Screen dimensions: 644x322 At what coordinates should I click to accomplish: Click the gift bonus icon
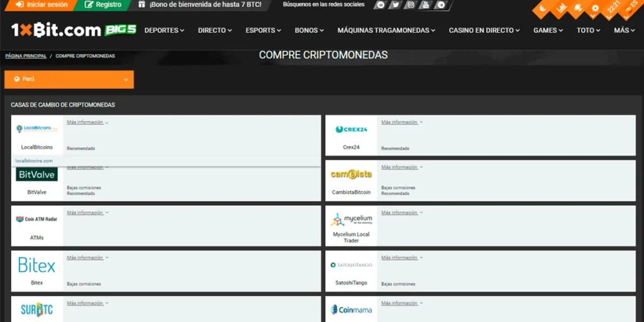coord(142,5)
